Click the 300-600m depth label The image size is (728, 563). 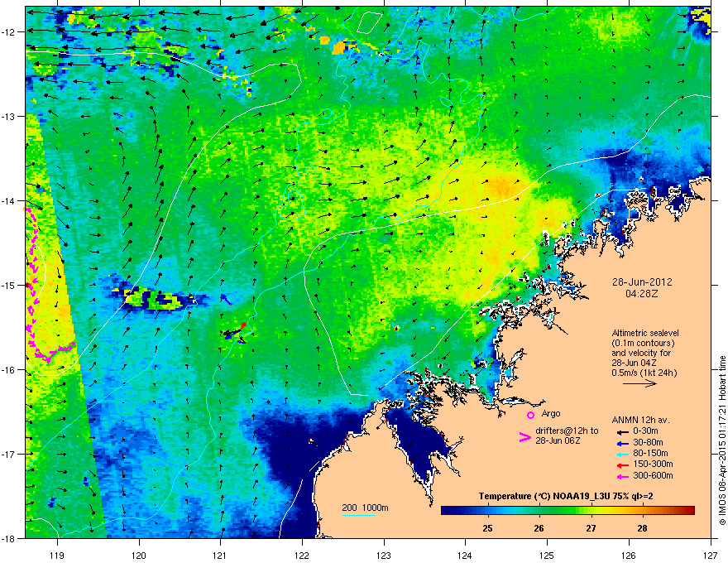click(x=653, y=476)
